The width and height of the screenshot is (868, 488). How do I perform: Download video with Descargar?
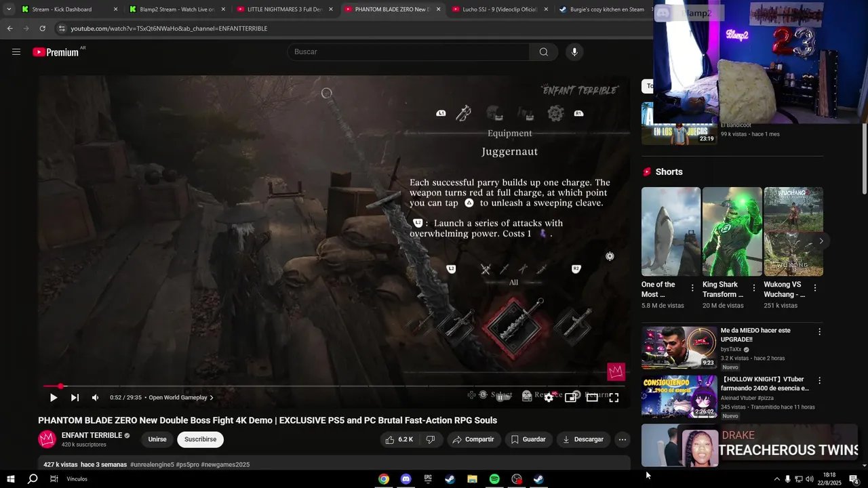pos(583,439)
